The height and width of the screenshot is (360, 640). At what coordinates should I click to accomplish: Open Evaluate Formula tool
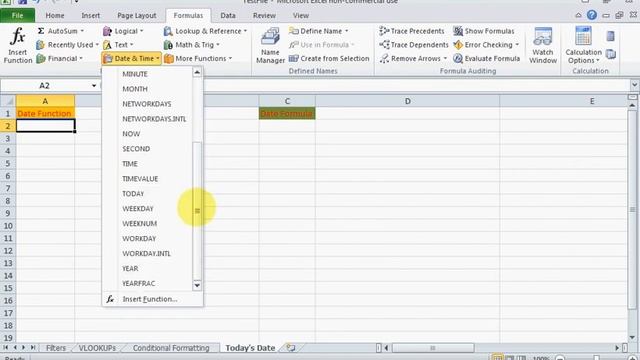tap(487, 58)
